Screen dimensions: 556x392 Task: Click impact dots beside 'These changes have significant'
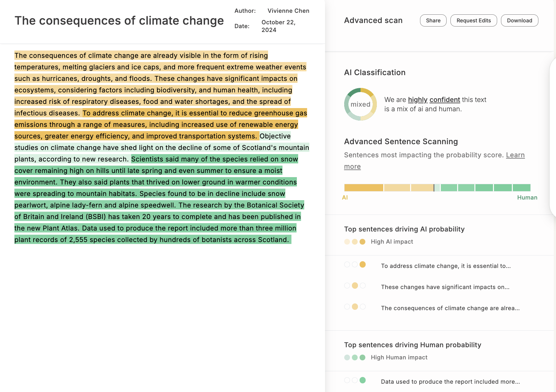pos(354,286)
